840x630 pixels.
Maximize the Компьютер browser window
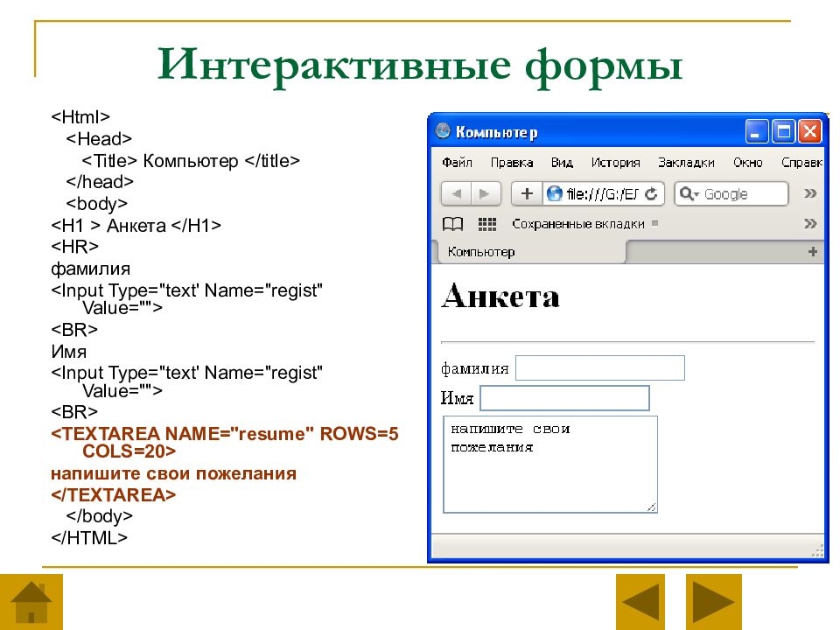click(783, 132)
